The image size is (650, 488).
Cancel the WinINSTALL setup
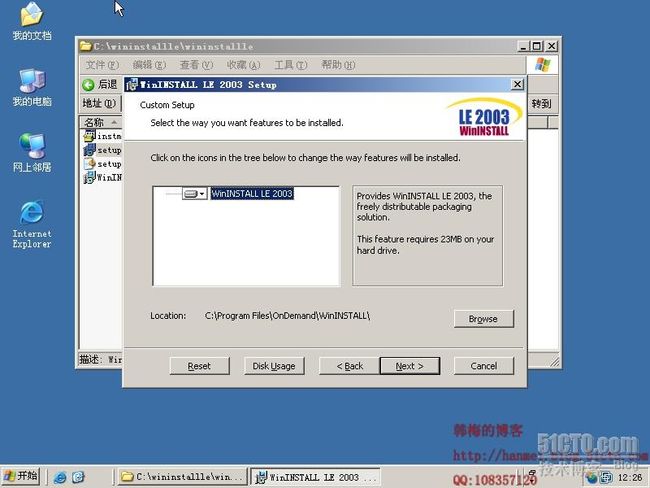484,366
